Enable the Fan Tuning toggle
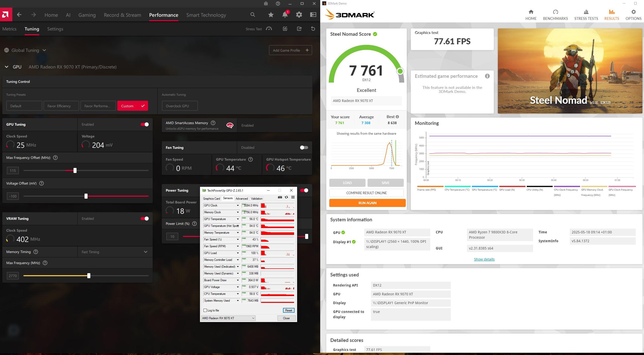644x355 pixels. coord(304,148)
